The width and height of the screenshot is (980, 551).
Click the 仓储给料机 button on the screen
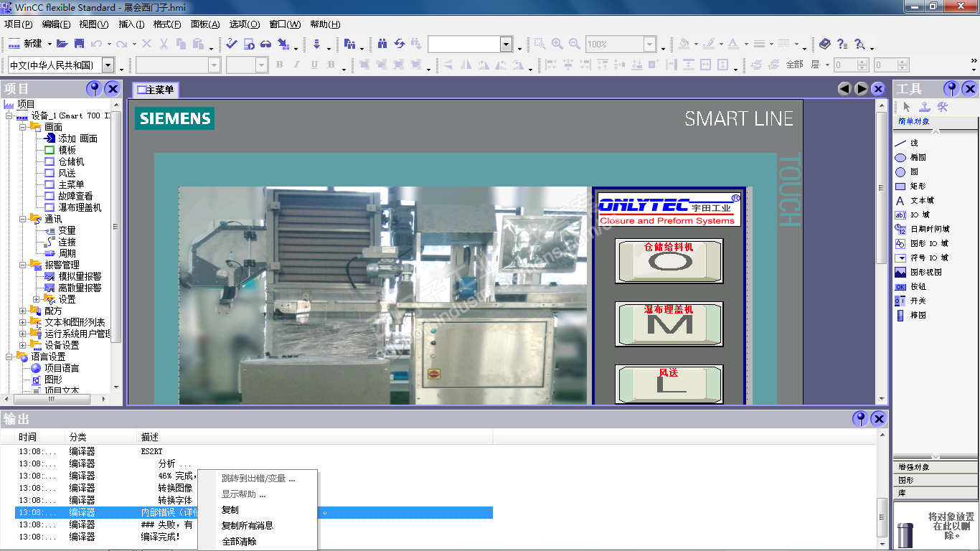pyautogui.click(x=669, y=260)
